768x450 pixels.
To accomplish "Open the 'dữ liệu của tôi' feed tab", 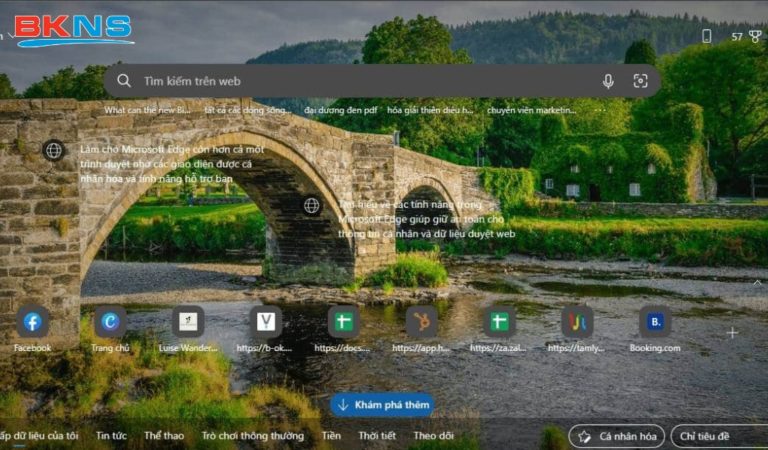I will [39, 435].
